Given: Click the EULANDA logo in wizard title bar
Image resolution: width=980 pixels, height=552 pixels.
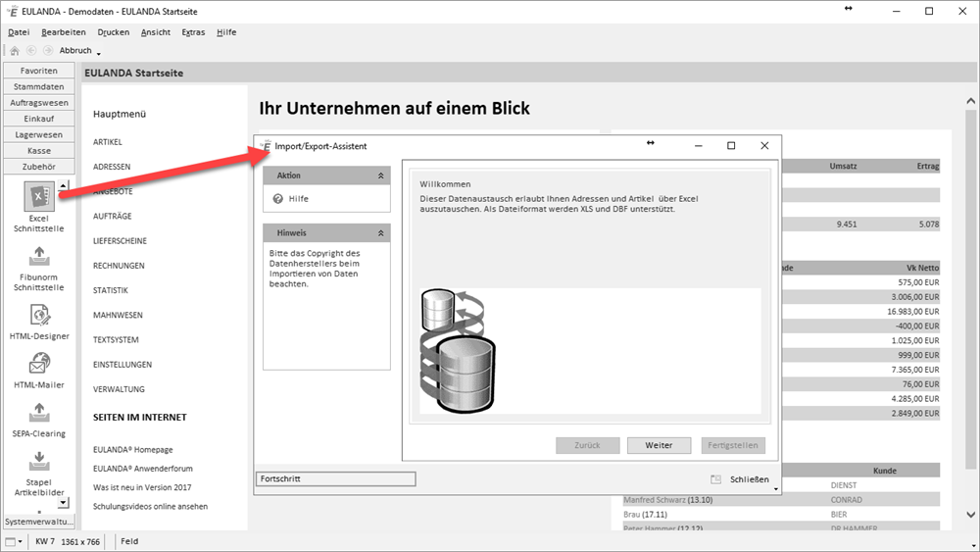Looking at the screenshot, I should click(x=266, y=146).
